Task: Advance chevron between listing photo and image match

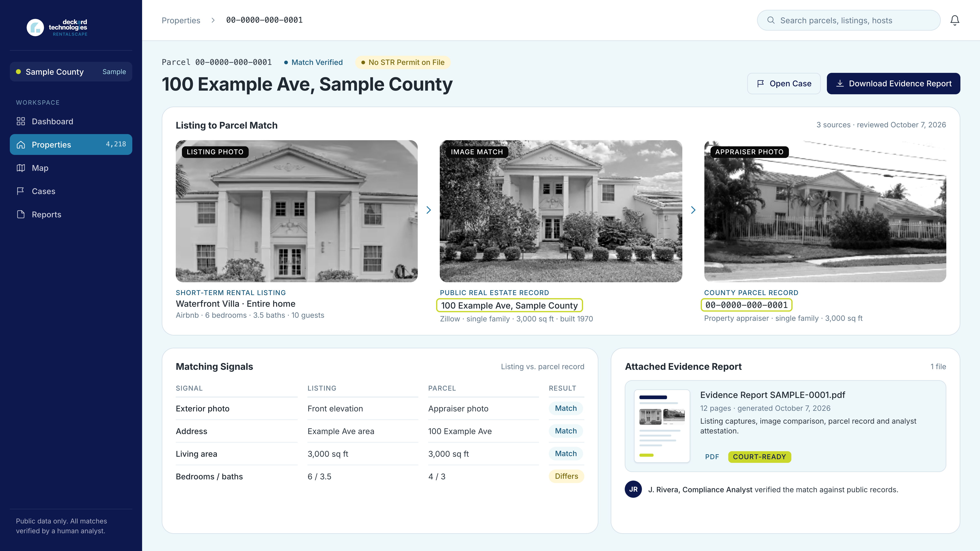Action: point(428,210)
